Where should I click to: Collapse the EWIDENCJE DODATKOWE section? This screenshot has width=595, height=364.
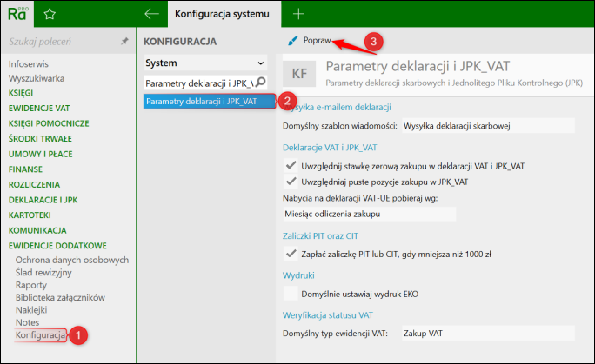57,246
